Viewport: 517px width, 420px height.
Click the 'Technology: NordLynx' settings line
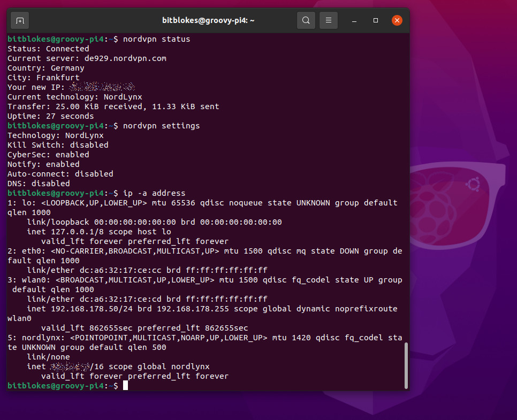[56, 135]
